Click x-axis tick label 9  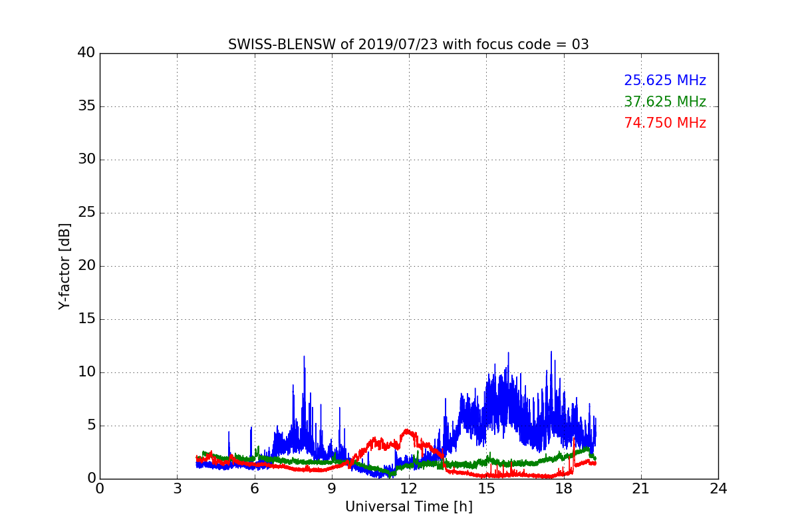(332, 488)
